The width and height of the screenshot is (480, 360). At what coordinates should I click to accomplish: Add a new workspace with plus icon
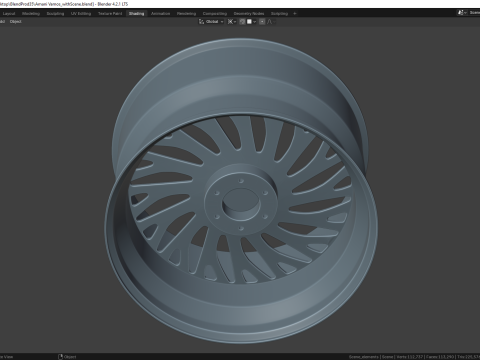pos(295,13)
